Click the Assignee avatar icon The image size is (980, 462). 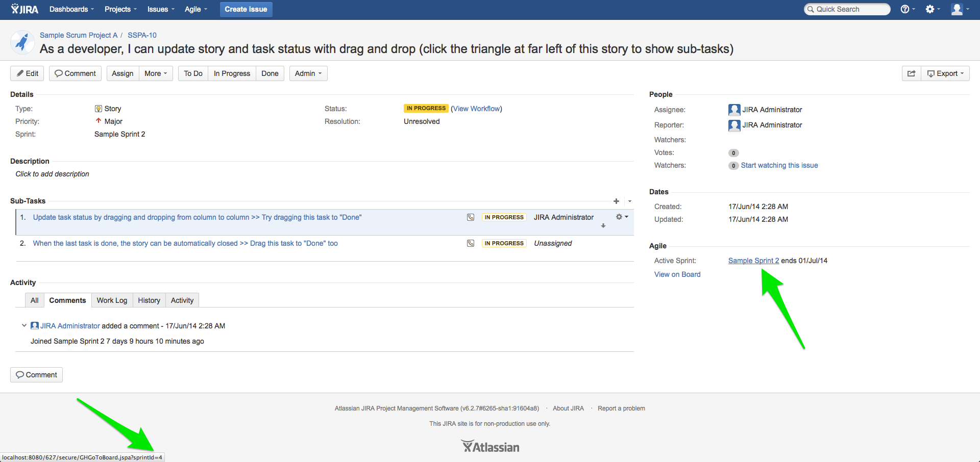point(734,110)
